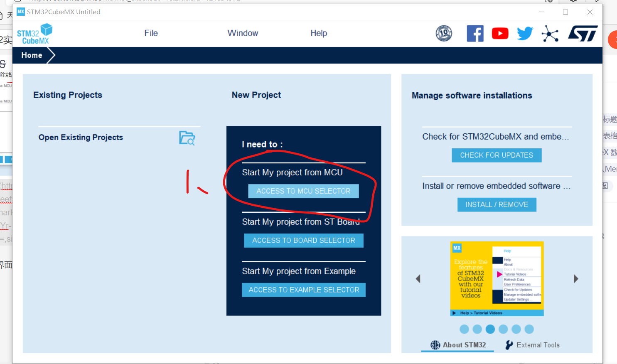This screenshot has width=617, height=364.
Task: Click 'I need to :' text
Action: point(262,145)
